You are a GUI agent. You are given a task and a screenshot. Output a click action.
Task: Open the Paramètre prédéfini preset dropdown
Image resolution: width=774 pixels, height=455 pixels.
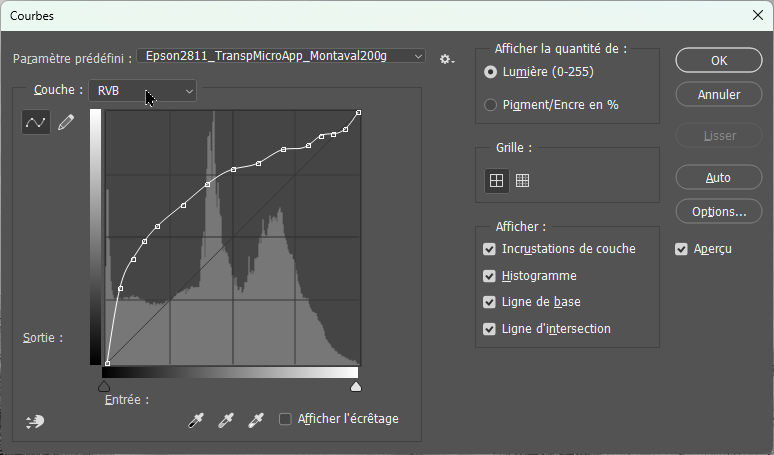click(281, 56)
